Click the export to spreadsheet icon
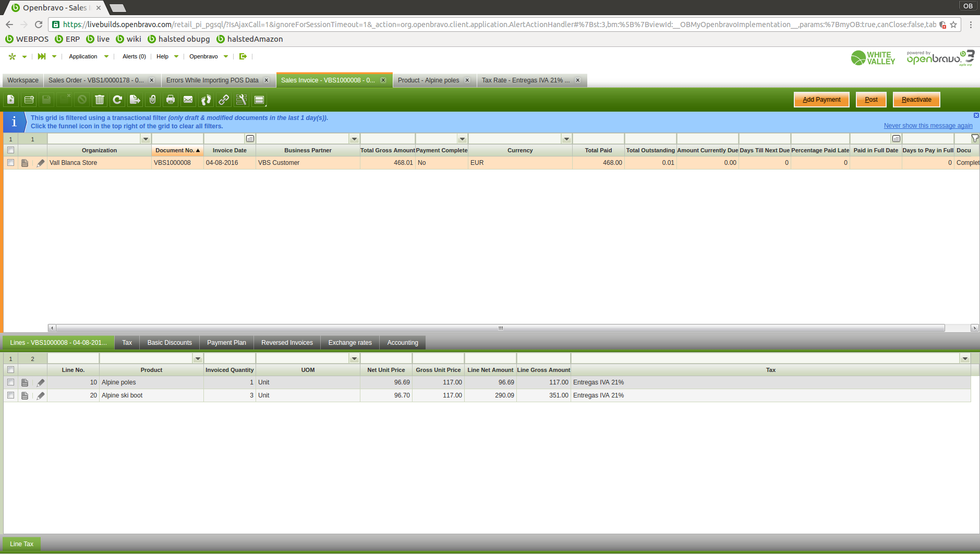The height and width of the screenshot is (554, 980). tap(135, 100)
